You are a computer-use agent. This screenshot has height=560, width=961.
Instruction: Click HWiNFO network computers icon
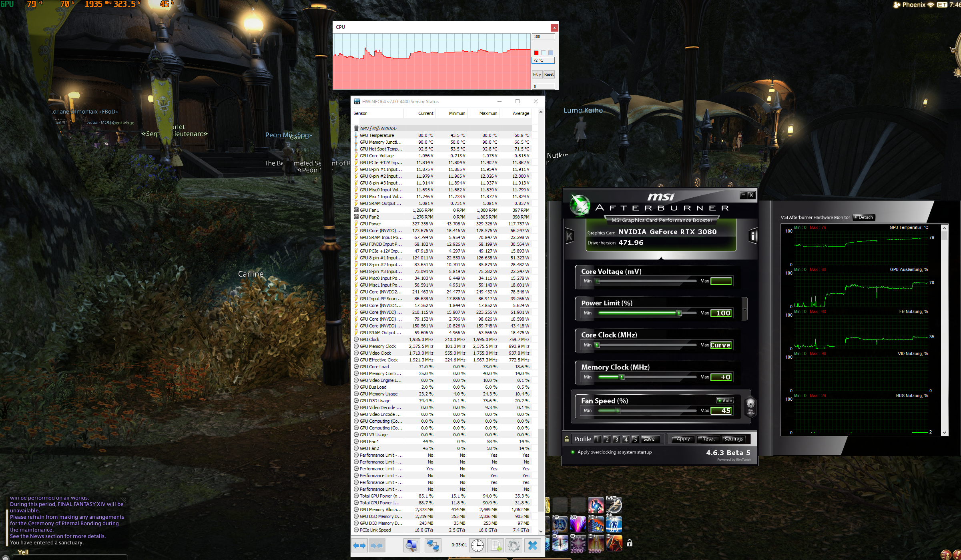(x=433, y=545)
